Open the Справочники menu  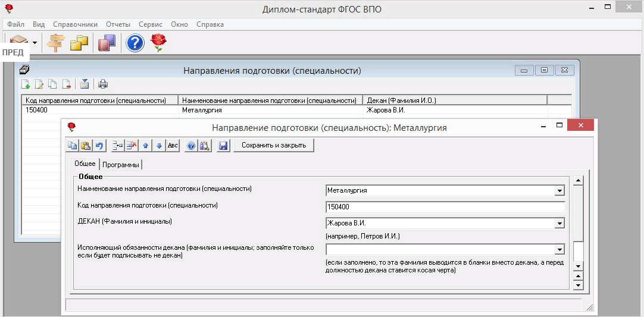click(x=75, y=24)
